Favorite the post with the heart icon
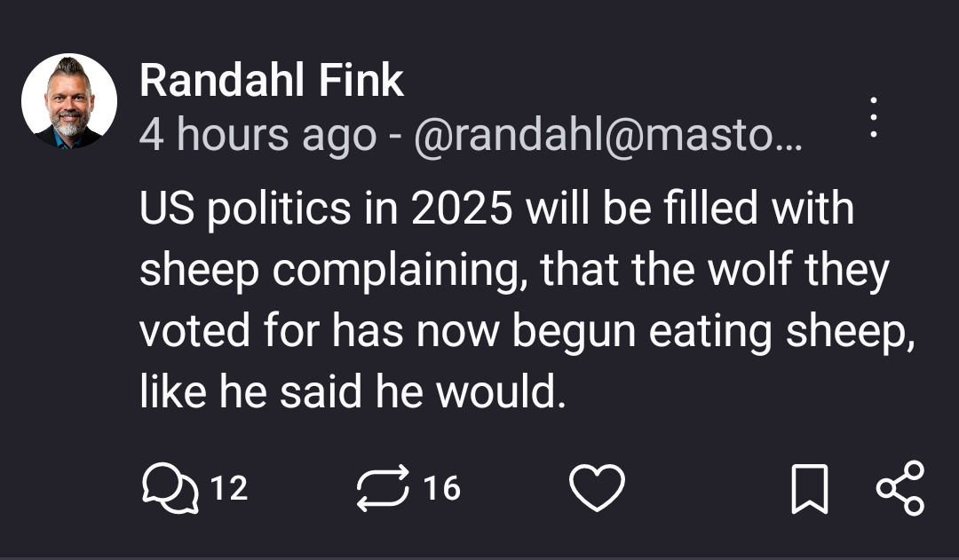 tap(597, 489)
